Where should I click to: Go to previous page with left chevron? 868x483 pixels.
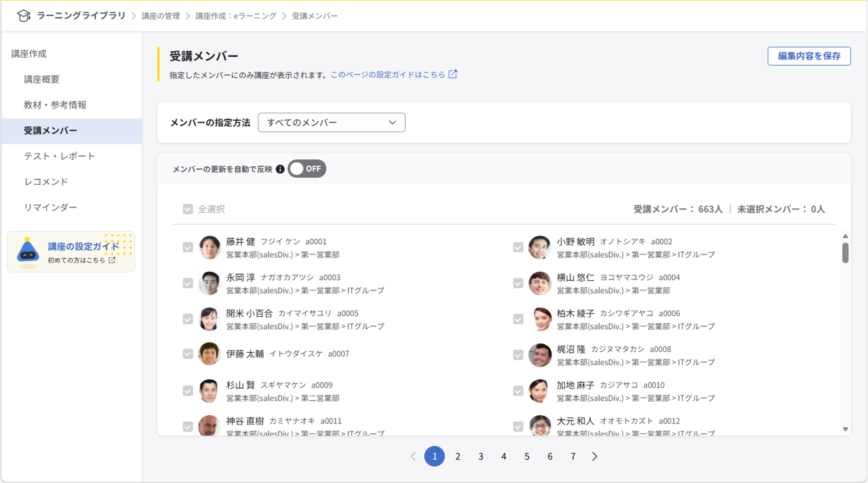(413, 457)
